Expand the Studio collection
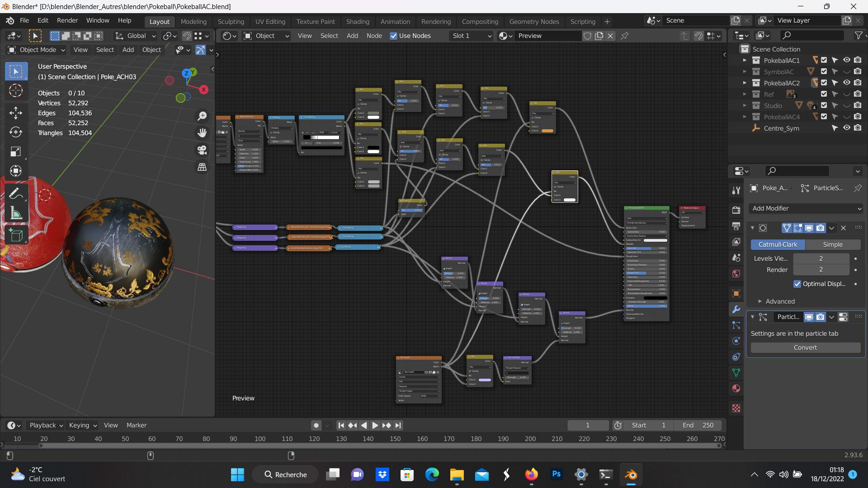Image resolution: width=868 pixels, height=488 pixels. (745, 105)
